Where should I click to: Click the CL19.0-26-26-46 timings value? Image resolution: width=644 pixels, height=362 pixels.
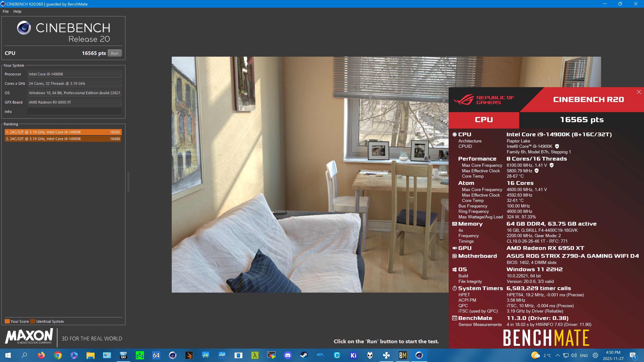click(x=537, y=241)
